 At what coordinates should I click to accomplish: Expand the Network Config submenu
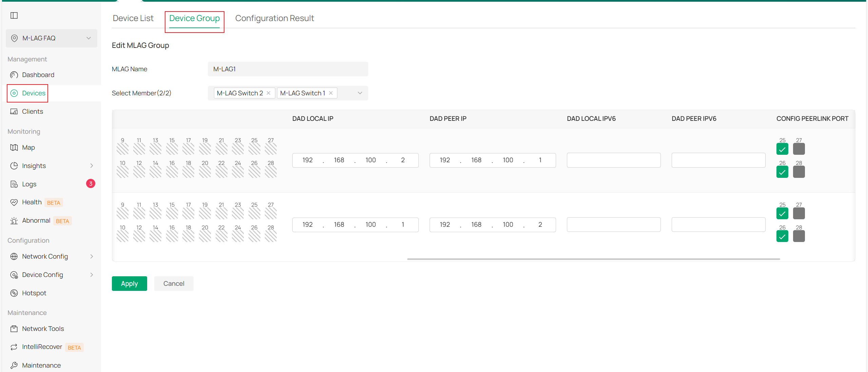[92, 256]
